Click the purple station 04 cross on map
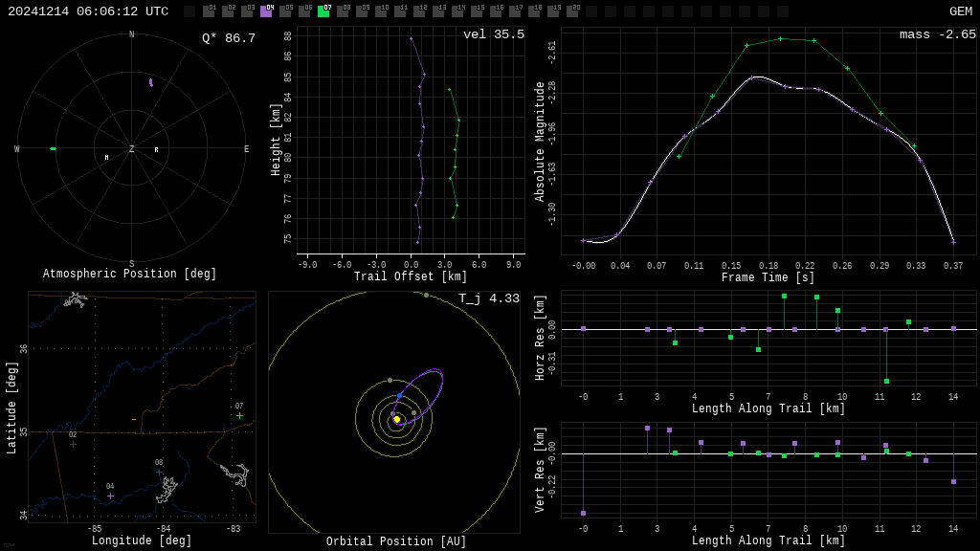 [x=110, y=496]
